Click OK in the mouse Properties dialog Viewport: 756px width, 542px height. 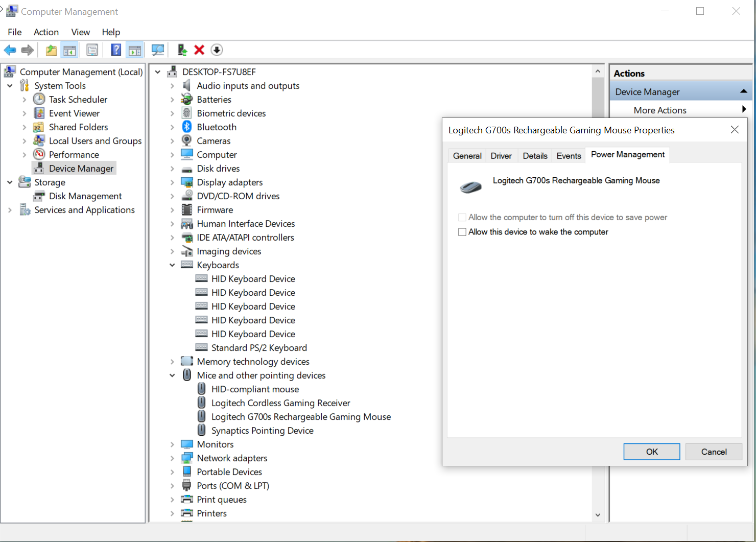652,452
